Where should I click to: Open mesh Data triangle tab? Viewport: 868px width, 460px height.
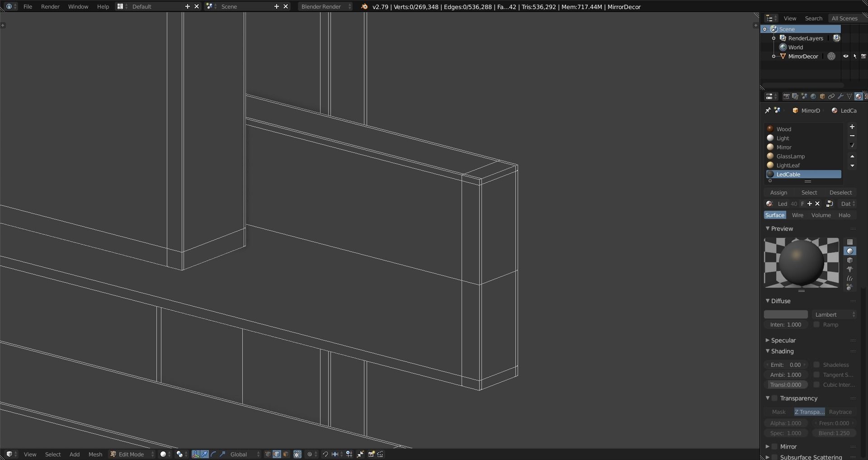pos(849,96)
